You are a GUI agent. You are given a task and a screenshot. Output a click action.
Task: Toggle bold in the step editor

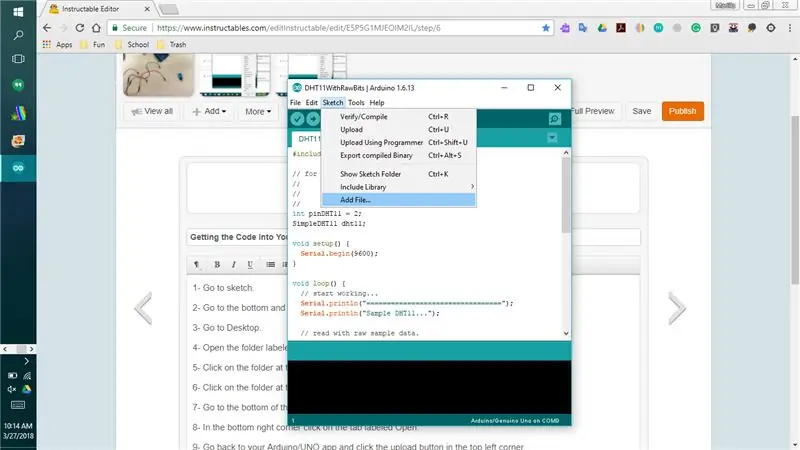click(217, 264)
